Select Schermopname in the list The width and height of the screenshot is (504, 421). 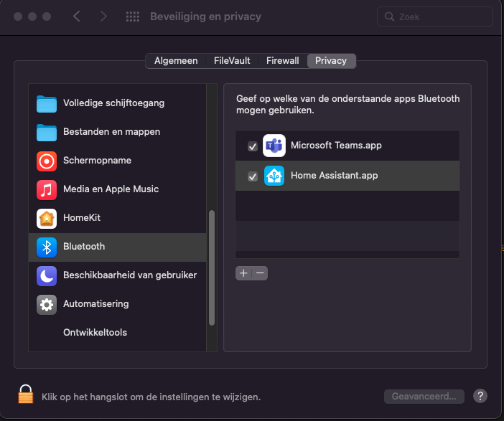[x=117, y=161]
